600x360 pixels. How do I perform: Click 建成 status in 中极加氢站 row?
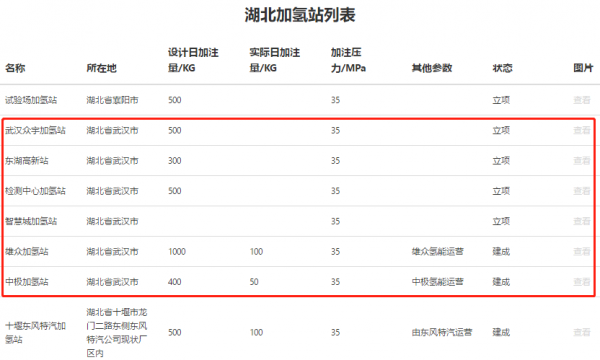[x=501, y=282]
